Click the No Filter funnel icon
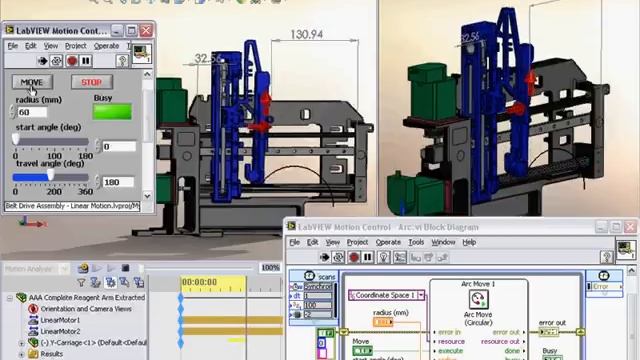This screenshot has height=360, width=640. 81,282
